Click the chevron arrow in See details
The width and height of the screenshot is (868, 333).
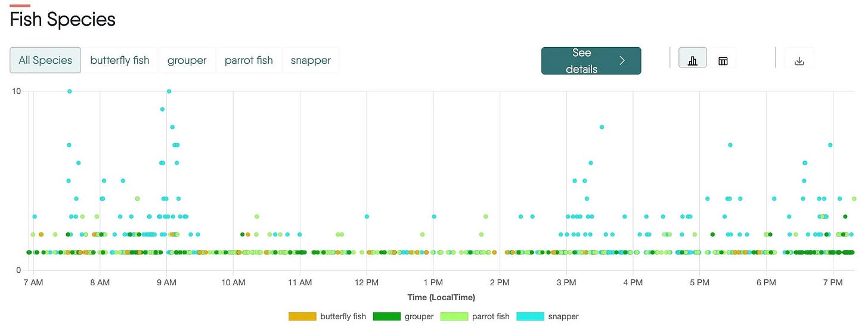(x=622, y=60)
